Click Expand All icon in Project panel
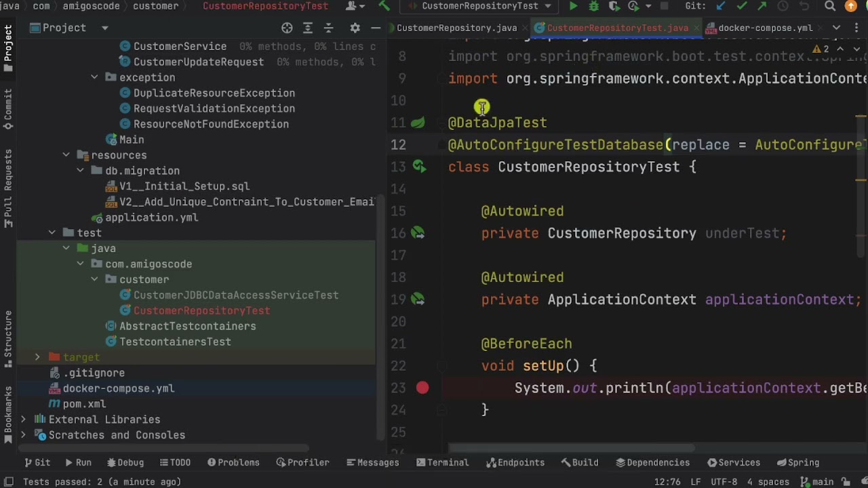 coord(308,28)
